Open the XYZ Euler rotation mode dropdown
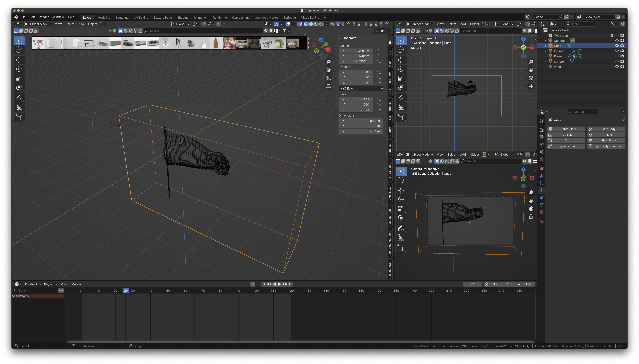Image resolution: width=639 pixels, height=364 pixels. (361, 88)
